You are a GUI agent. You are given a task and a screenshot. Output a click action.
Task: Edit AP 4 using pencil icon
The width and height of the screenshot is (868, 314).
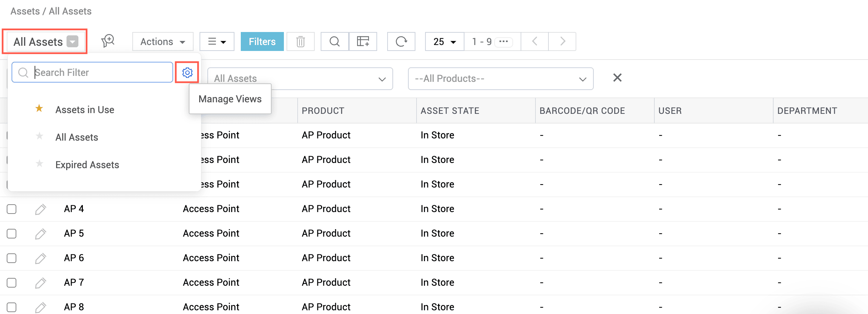point(40,209)
